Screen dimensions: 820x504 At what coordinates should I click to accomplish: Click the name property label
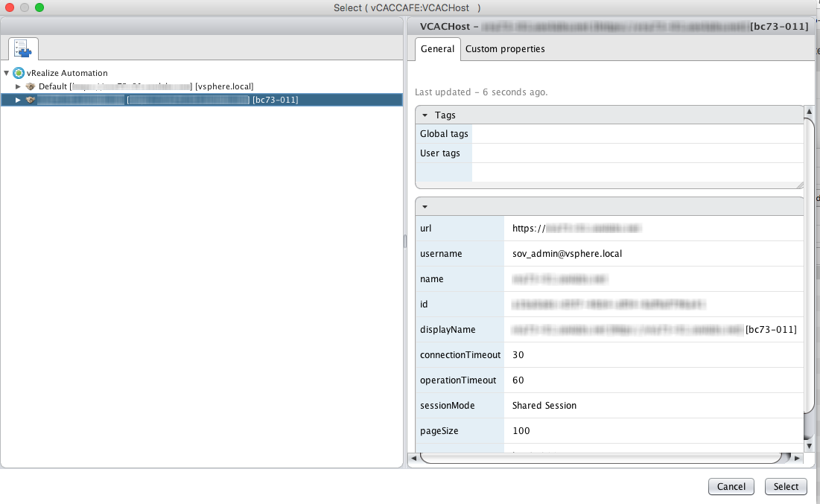point(431,279)
